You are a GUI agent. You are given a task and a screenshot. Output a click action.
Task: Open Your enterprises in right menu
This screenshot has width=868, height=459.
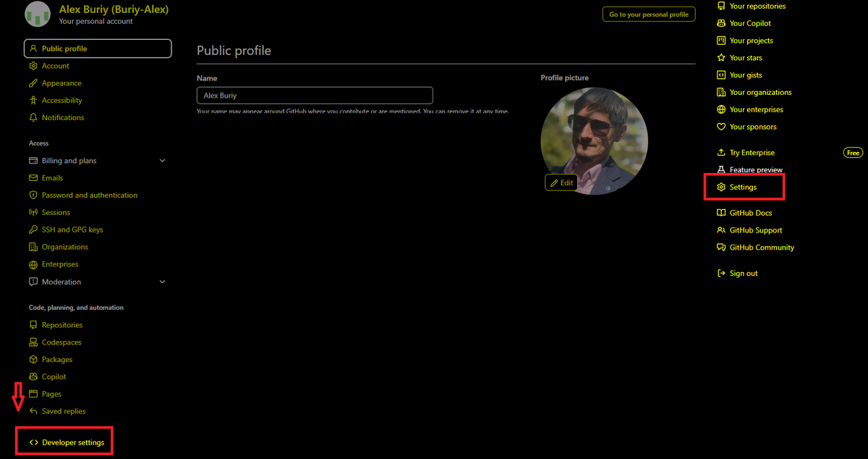click(x=757, y=109)
